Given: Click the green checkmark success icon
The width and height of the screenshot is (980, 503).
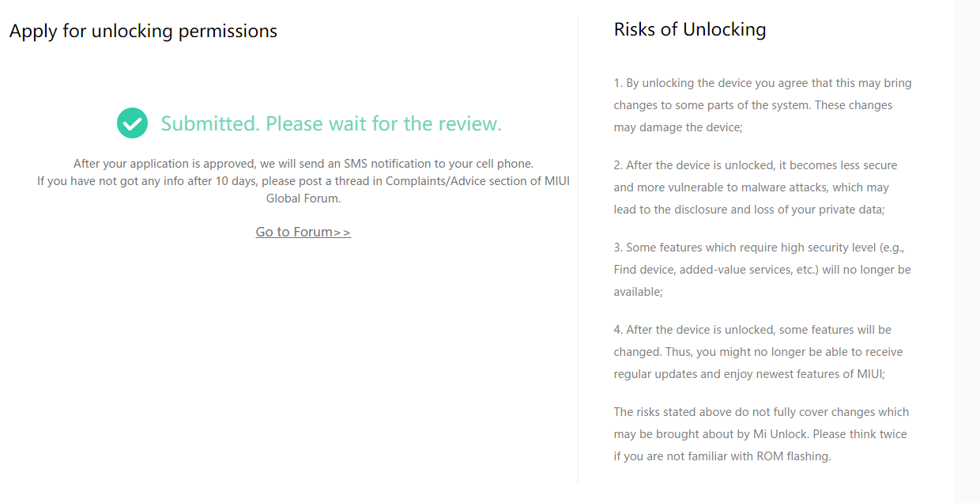Looking at the screenshot, I should [x=132, y=123].
